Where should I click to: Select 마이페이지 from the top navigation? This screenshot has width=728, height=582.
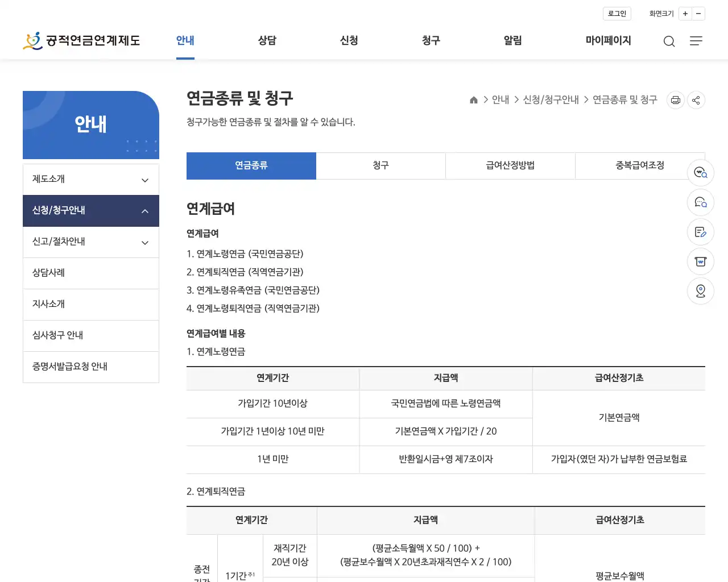(x=607, y=40)
